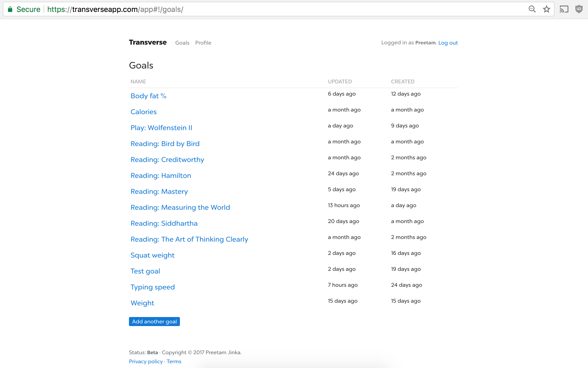Click the Terms footer link

click(x=174, y=361)
